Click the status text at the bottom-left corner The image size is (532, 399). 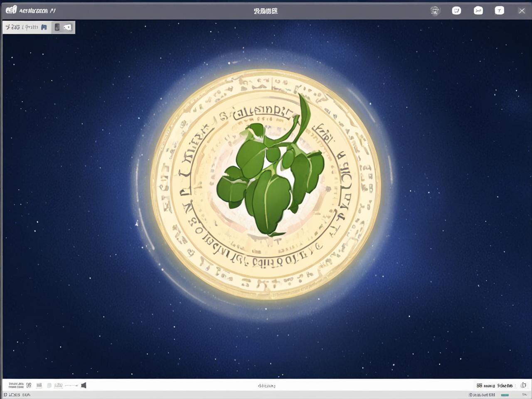click(x=17, y=395)
